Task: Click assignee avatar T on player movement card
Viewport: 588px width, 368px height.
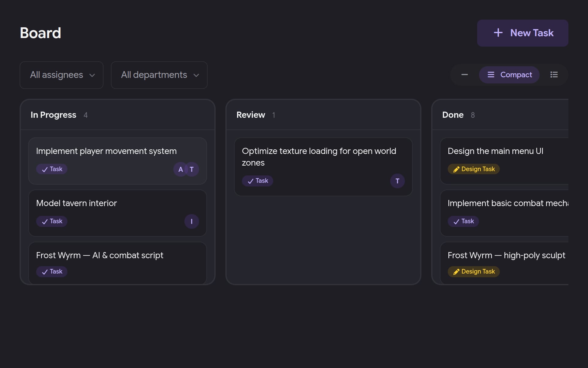Action: 192,169
